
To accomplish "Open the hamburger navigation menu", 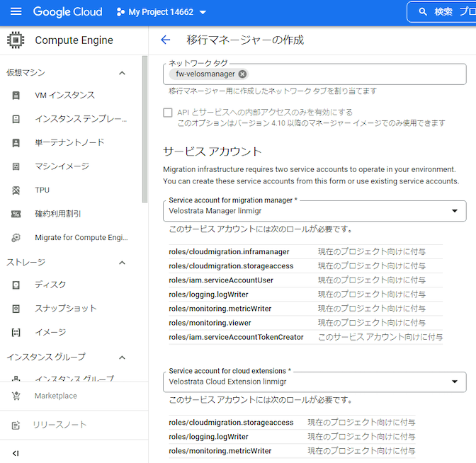I will pos(16,12).
